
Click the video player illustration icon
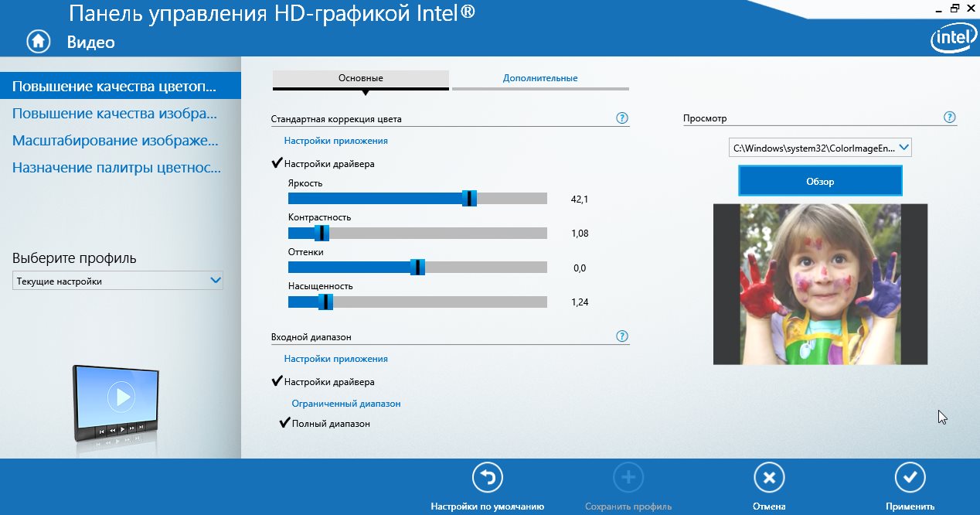[x=115, y=403]
